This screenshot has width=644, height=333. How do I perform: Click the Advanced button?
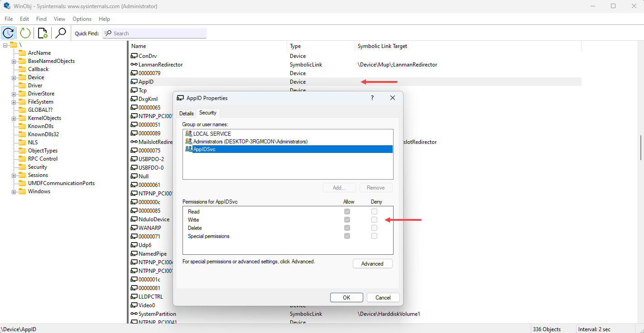(x=372, y=264)
